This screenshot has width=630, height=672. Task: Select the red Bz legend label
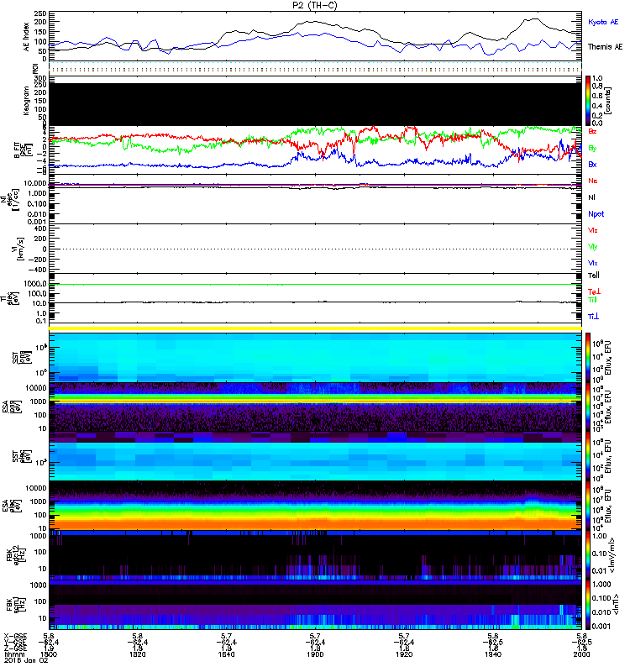point(592,131)
